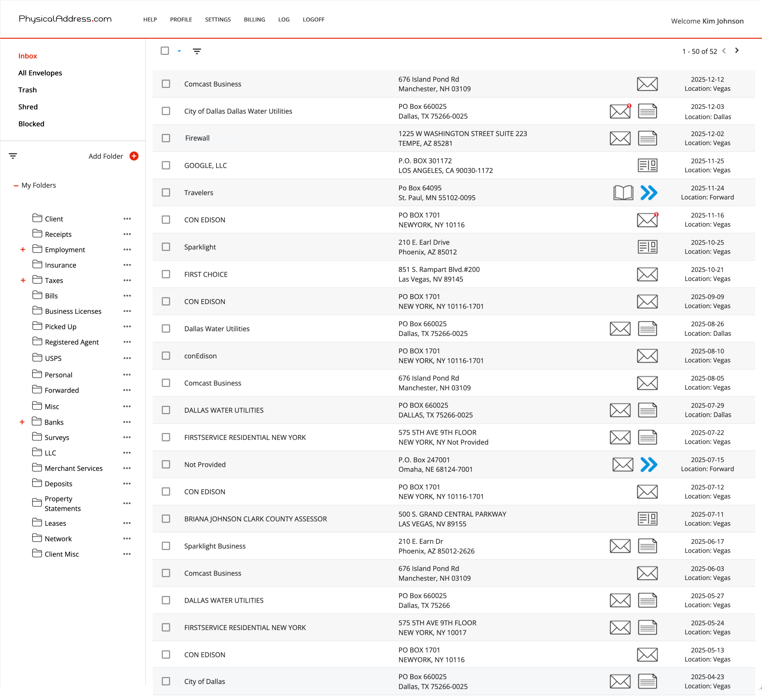Screen dimensions: 762x700
Task: Open the filter icon above the mail list
Action: (x=197, y=51)
